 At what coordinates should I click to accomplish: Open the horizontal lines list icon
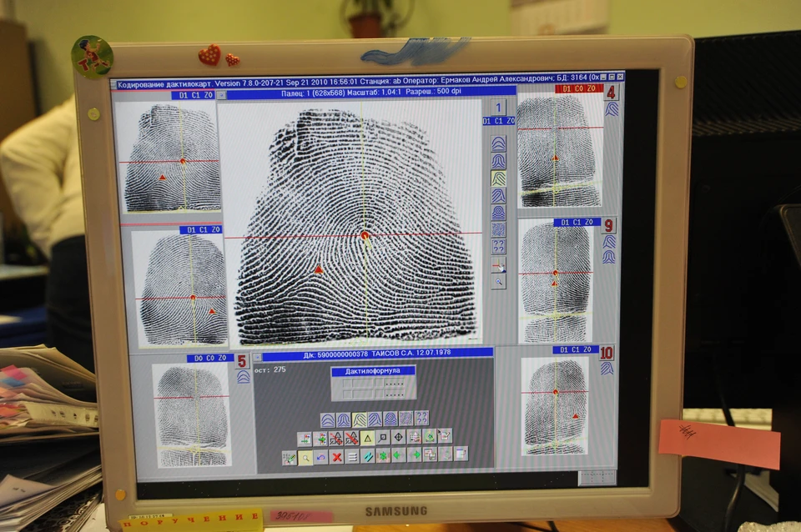pos(352,456)
